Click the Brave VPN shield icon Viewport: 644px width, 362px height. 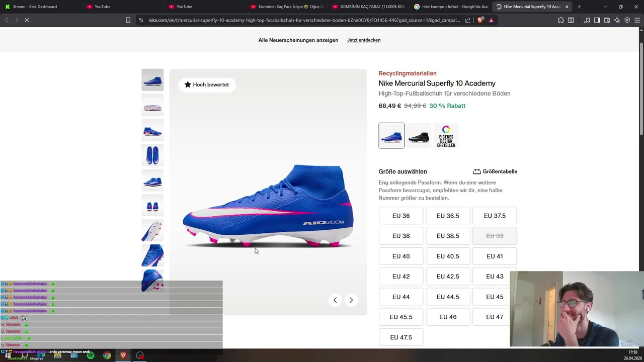click(627, 20)
